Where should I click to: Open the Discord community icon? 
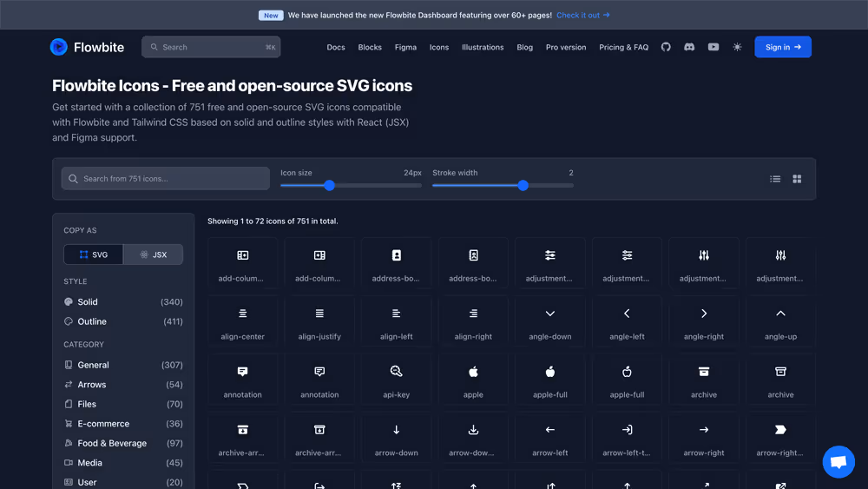[x=689, y=47]
